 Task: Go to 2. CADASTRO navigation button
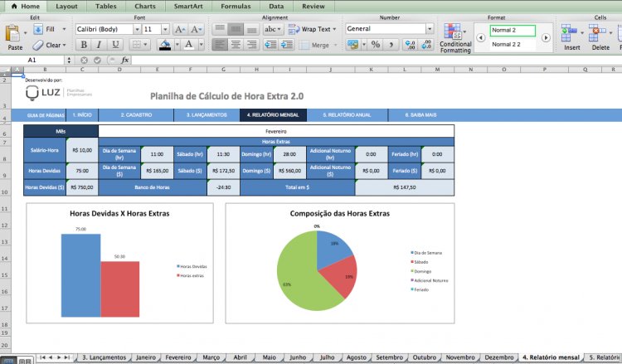(136, 115)
